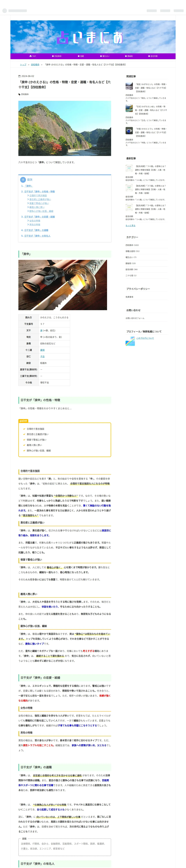Jump to TOC subentry 慎重で警戒心が強い
This screenshot has width=186, height=868.
click(39, 204)
